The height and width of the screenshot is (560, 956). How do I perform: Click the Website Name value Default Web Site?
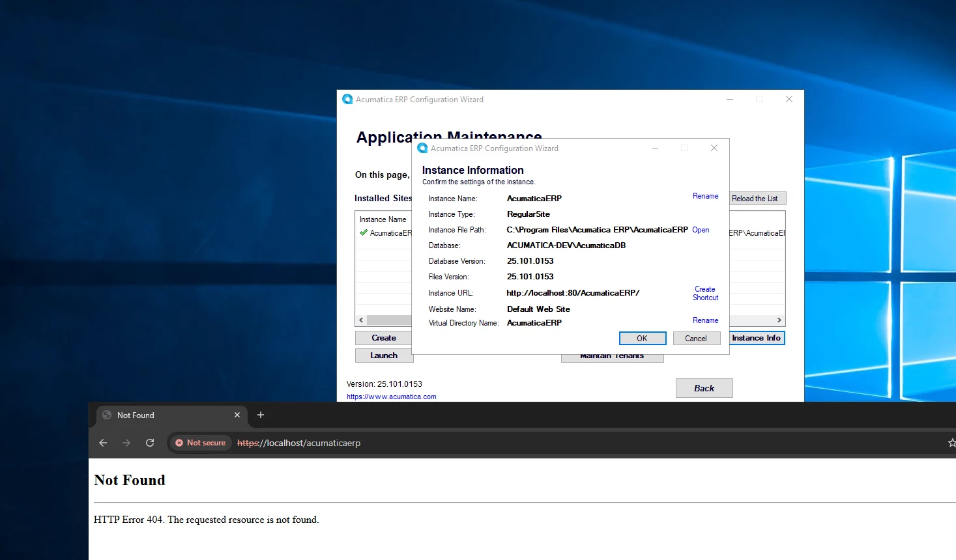click(539, 309)
